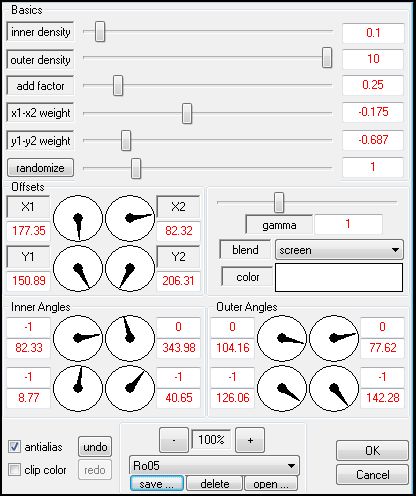The width and height of the screenshot is (416, 496).
Task: Click the randomize button
Action: pyautogui.click(x=40, y=168)
